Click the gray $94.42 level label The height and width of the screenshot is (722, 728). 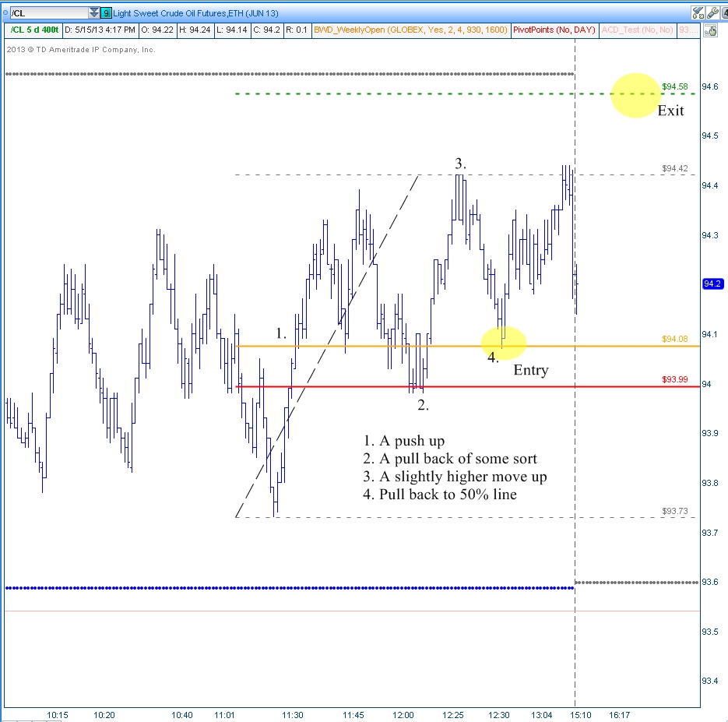pyautogui.click(x=674, y=168)
